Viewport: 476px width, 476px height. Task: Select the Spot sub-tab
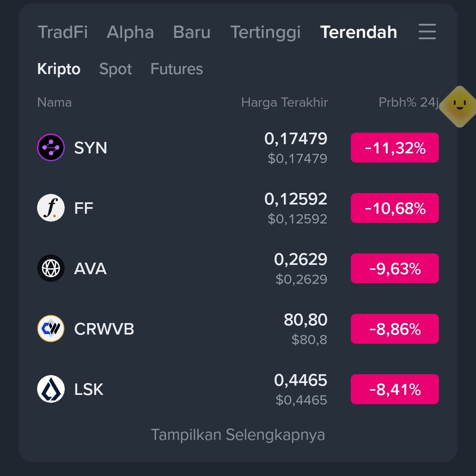click(x=115, y=69)
